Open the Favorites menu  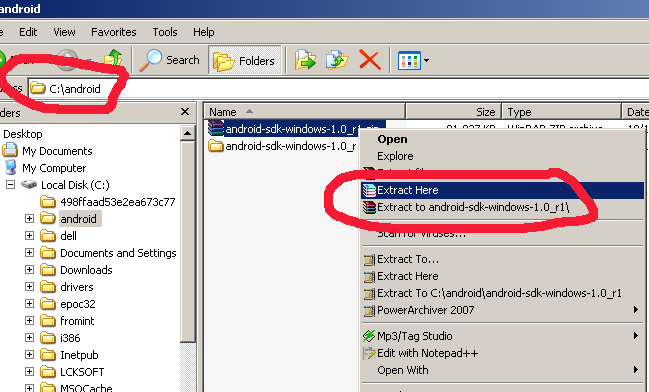[113, 32]
